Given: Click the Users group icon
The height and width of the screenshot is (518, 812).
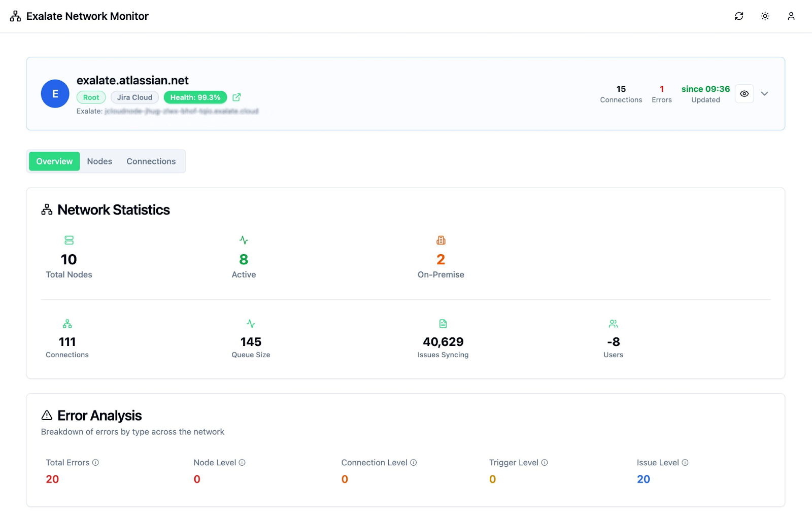Looking at the screenshot, I should coord(613,323).
